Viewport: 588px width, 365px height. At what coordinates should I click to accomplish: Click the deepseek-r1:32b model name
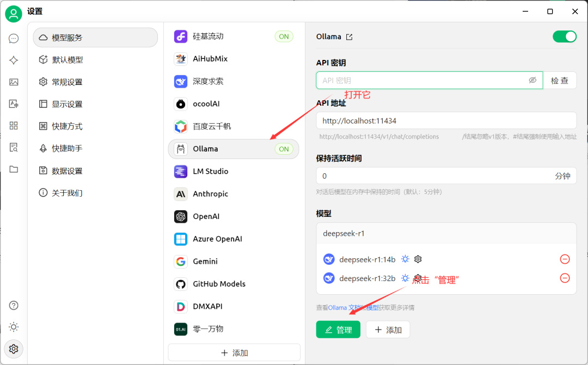[367, 278]
